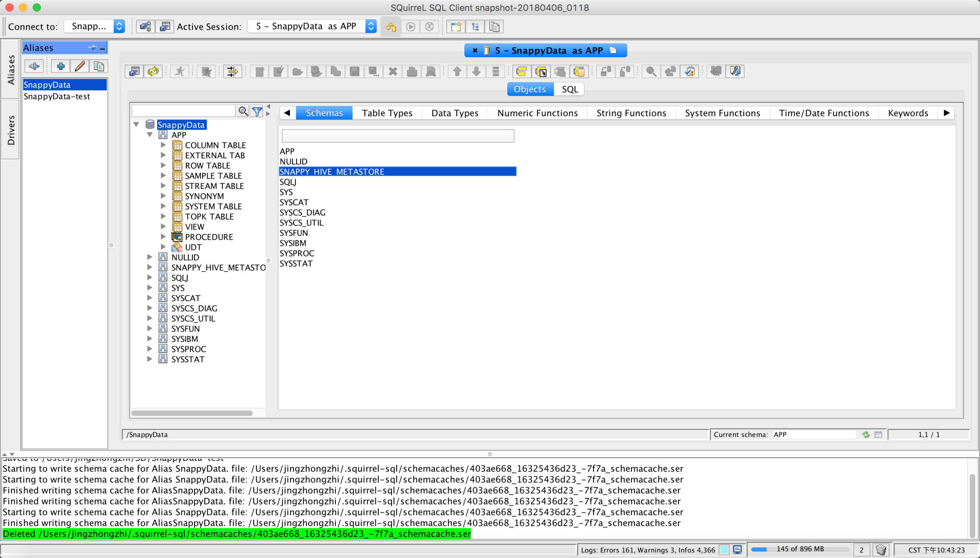Click the schema filter text field

click(398, 136)
